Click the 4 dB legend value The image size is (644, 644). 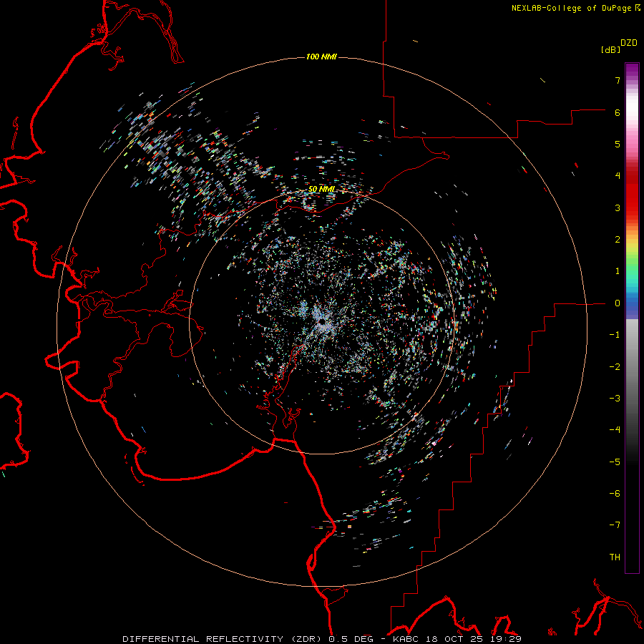click(x=618, y=176)
